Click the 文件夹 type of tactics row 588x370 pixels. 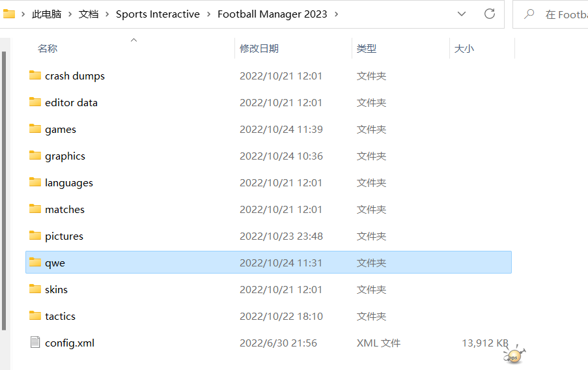[371, 317]
